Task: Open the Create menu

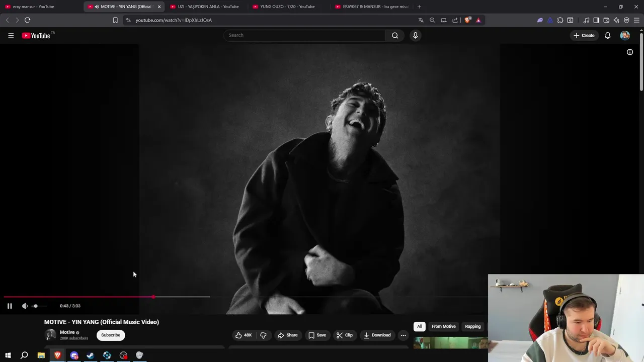Action: tap(584, 35)
